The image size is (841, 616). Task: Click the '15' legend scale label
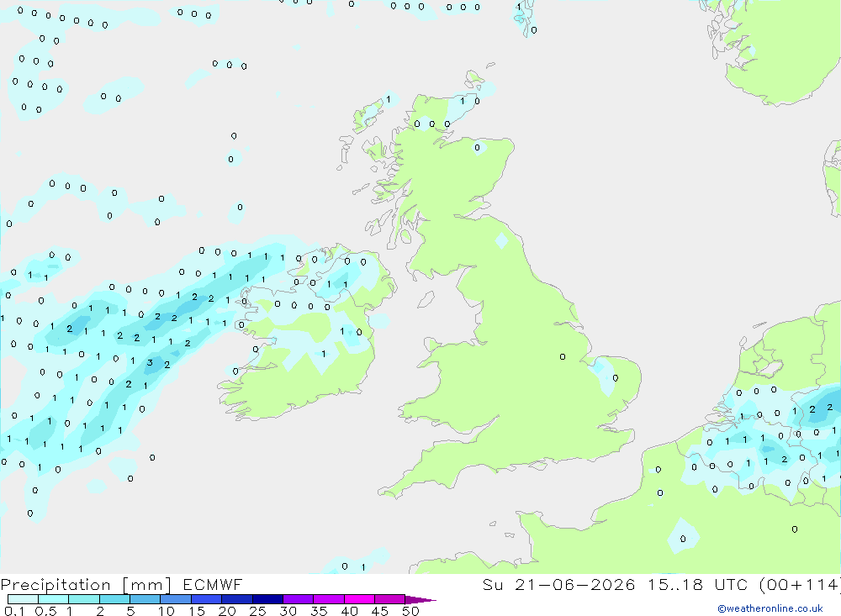point(197,611)
